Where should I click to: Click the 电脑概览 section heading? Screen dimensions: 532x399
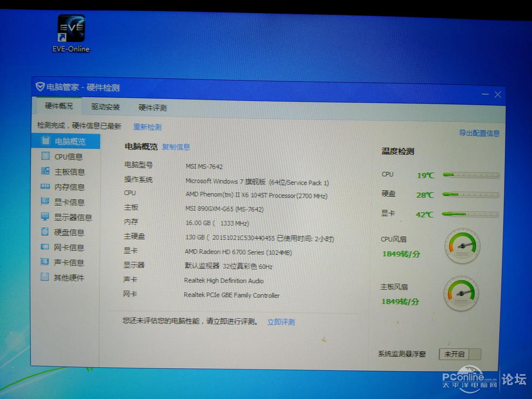pos(141,146)
